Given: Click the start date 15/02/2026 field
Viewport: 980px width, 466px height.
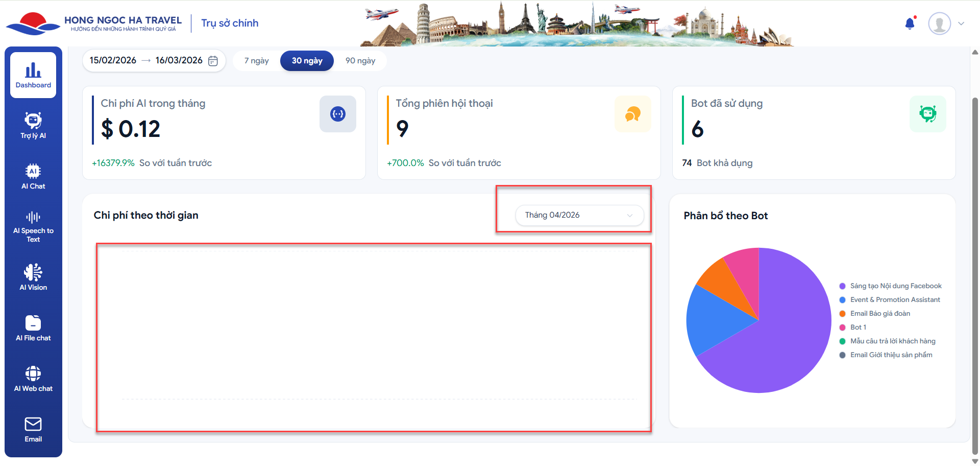Looking at the screenshot, I should click(113, 60).
